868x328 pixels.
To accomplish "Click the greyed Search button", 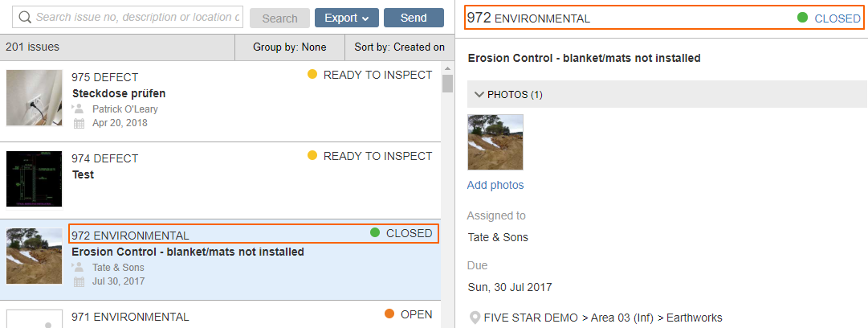I will [279, 18].
